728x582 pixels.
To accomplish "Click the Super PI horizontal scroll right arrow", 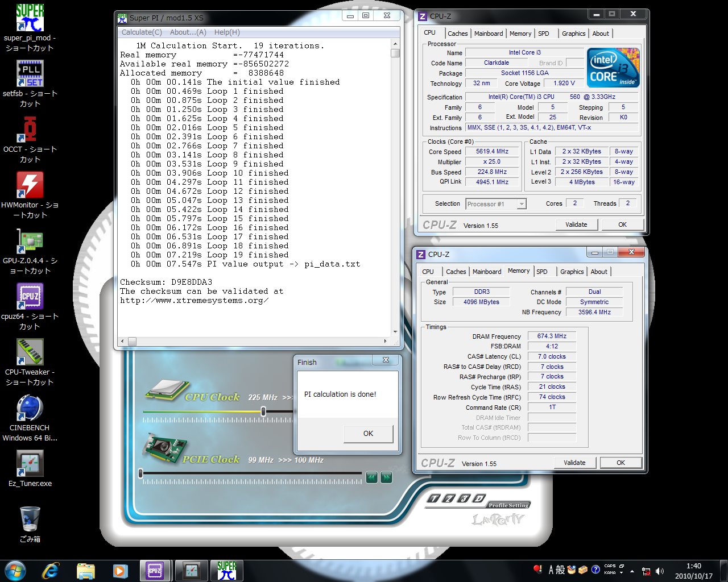I will pyautogui.click(x=385, y=342).
